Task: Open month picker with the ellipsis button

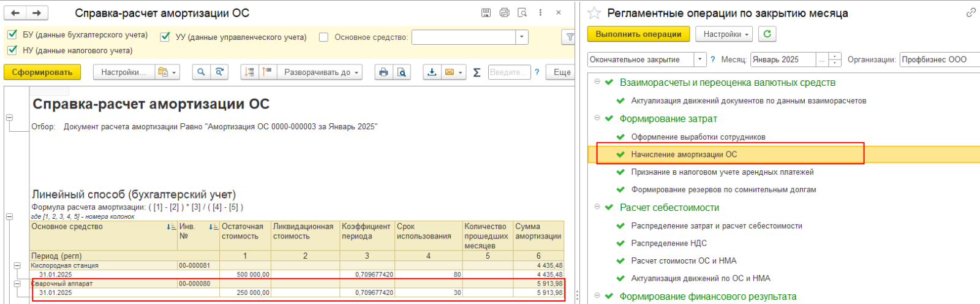Action: 822,59
